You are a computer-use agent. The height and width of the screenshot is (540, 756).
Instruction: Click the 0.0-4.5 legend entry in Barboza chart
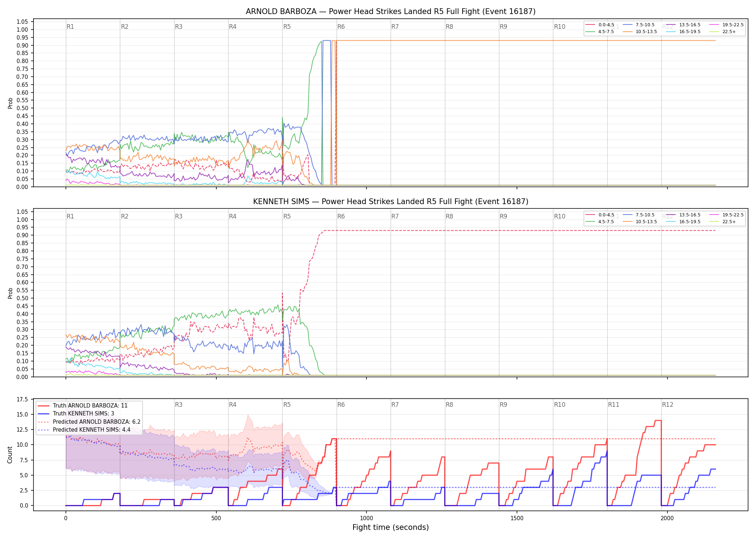(x=600, y=25)
